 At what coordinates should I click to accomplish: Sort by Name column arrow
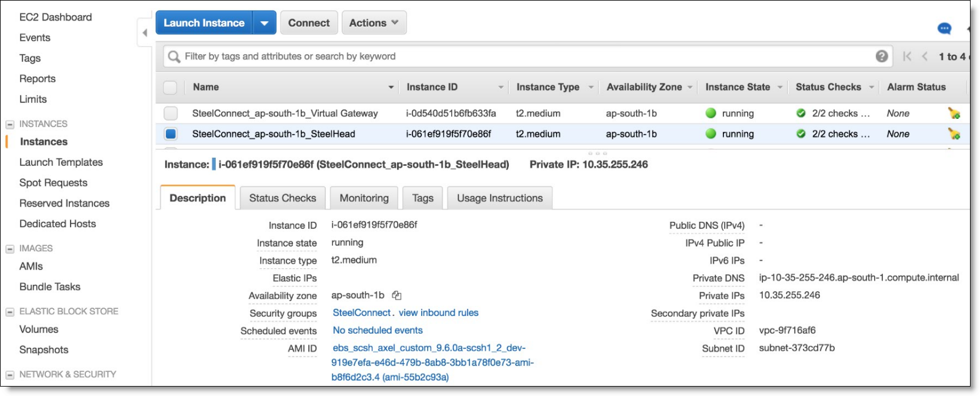point(391,87)
